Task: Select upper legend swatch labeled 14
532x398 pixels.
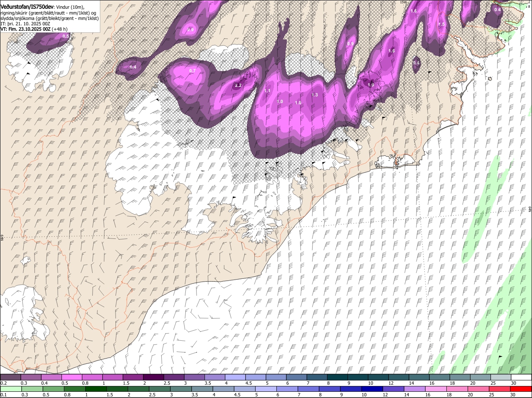Action: [x=419, y=377]
